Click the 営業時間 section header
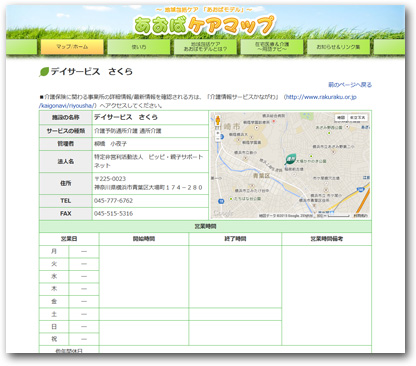 [205, 226]
